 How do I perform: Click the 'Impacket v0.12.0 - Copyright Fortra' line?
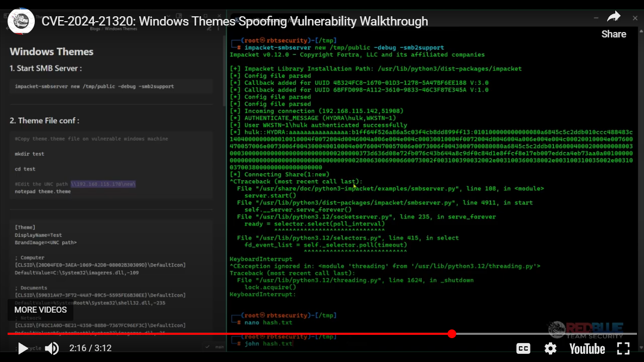357,54
